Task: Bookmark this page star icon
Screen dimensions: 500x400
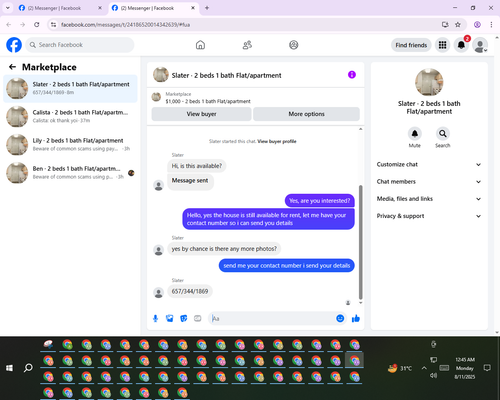Action: tap(458, 25)
